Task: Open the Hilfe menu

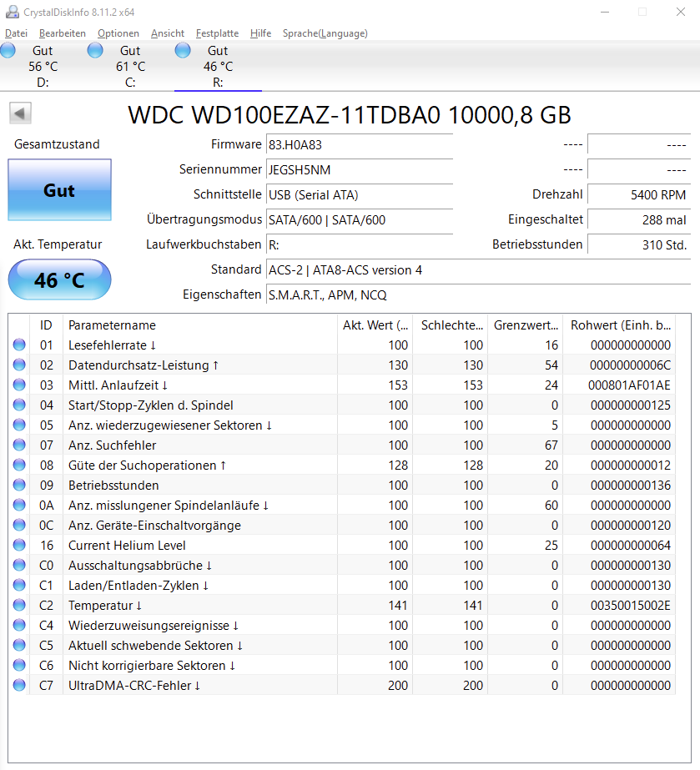Action: point(260,33)
